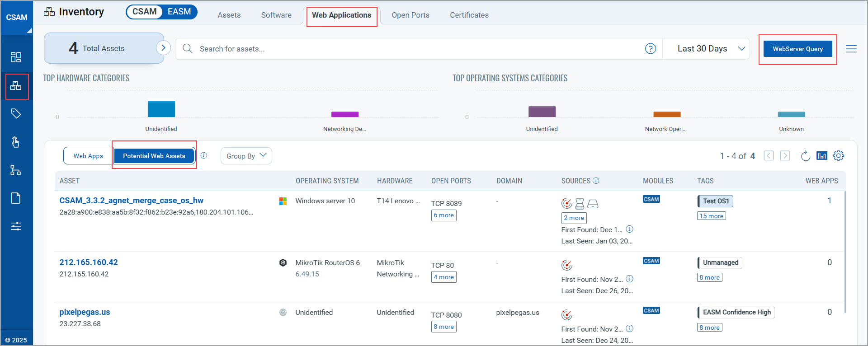Open the dashboard icon in left sidebar

16,57
